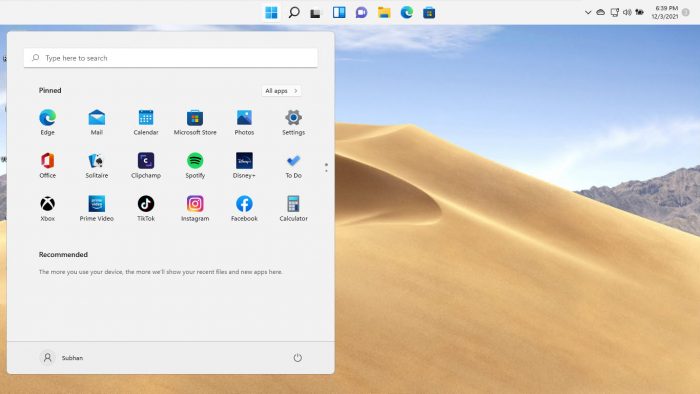Open the Widgets panel from taskbar
Viewport: 700px width, 394px height.
click(339, 12)
